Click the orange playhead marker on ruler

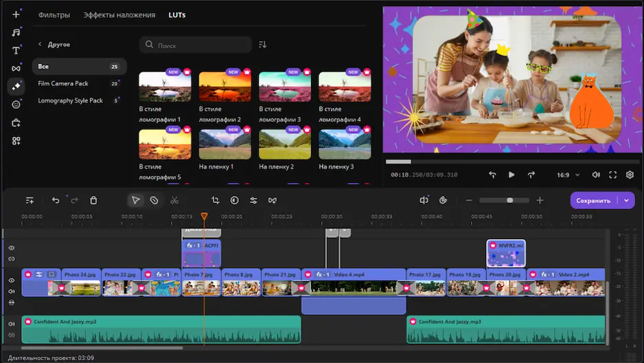pyautogui.click(x=204, y=216)
